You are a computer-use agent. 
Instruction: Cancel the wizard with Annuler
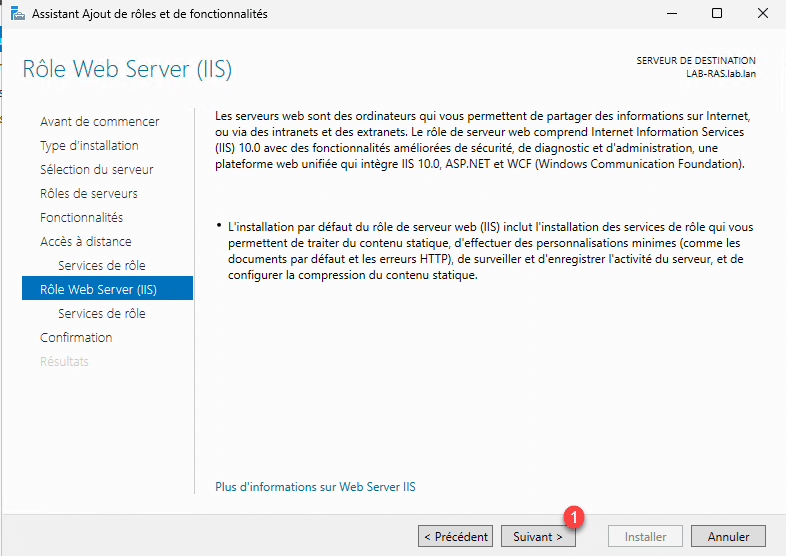click(x=728, y=537)
